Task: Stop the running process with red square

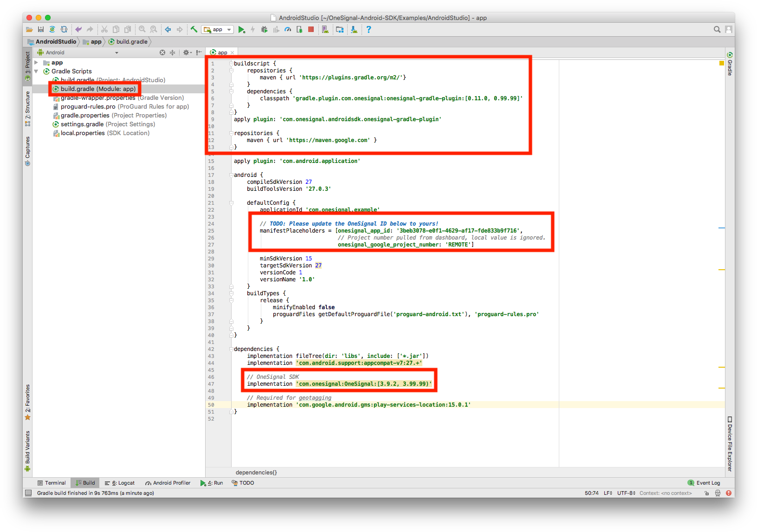Action: [x=311, y=30]
